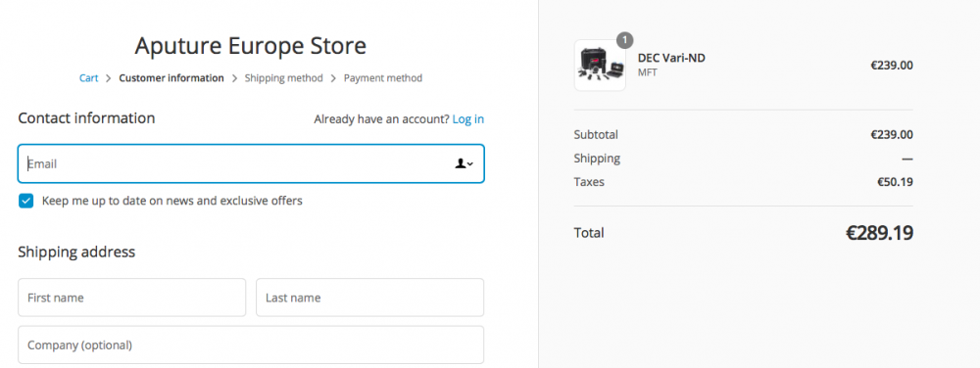Click the chevron before Shipping method breadcrumb

coord(234,78)
